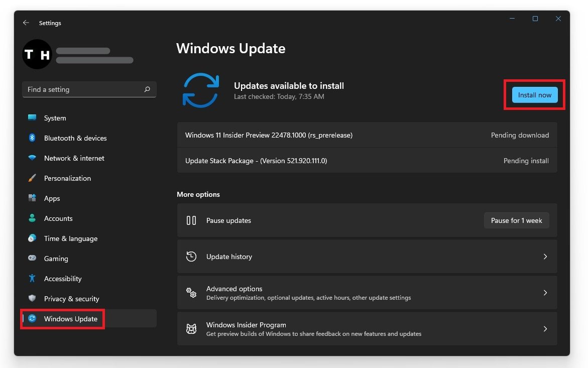Click the Update history clock icon
This screenshot has width=588, height=368.
point(191,257)
